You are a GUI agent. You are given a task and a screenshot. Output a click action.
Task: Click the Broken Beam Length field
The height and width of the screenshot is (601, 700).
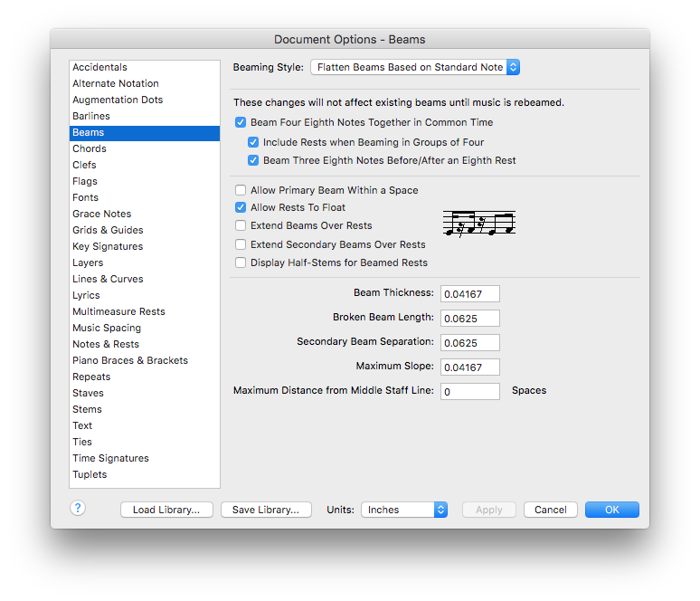tap(470, 319)
